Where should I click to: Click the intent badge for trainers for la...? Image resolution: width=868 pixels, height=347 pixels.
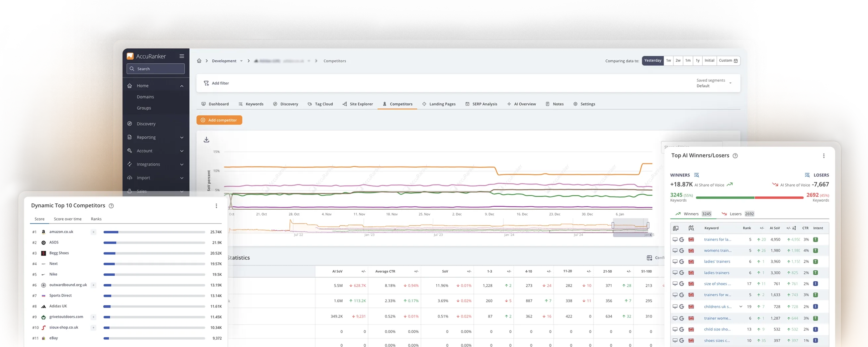pos(816,240)
